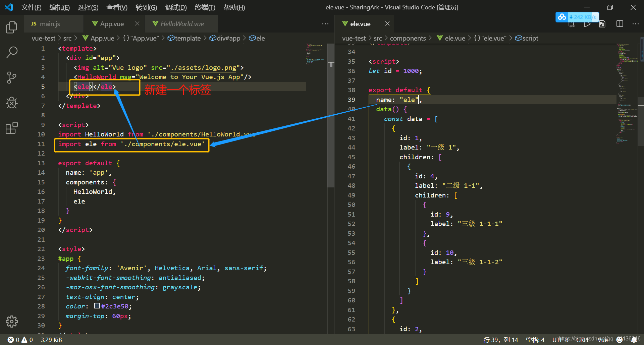
Task: Click UTF-8 encoding in status bar
Action: pyautogui.click(x=560, y=340)
